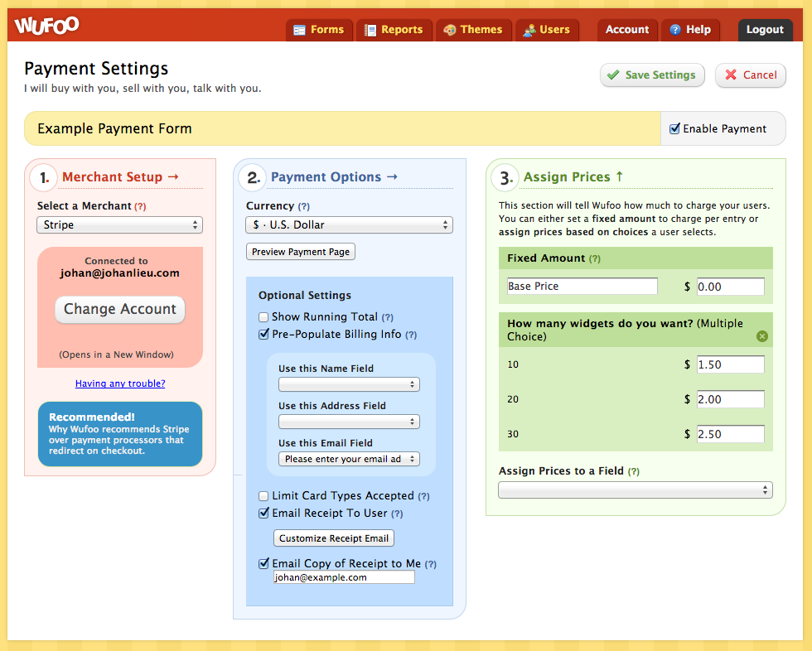The image size is (812, 651).
Task: Open the Currency dropdown showing U.S. Dollar
Action: (x=349, y=225)
